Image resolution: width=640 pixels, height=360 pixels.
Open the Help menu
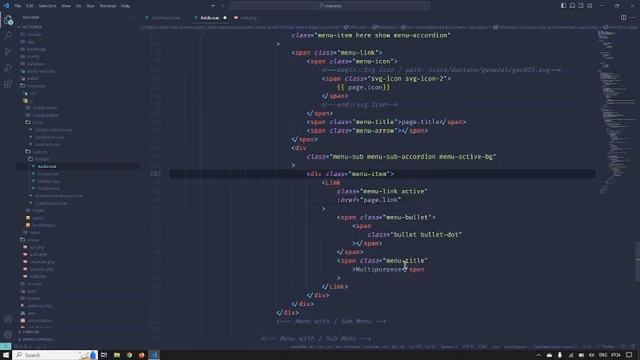(x=125, y=6)
